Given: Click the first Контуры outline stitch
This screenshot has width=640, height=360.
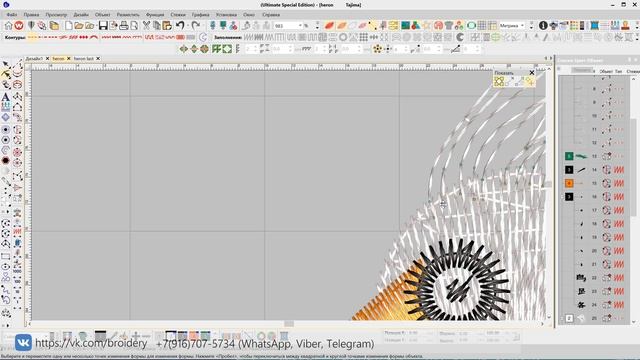Looking at the screenshot, I should coord(33,38).
